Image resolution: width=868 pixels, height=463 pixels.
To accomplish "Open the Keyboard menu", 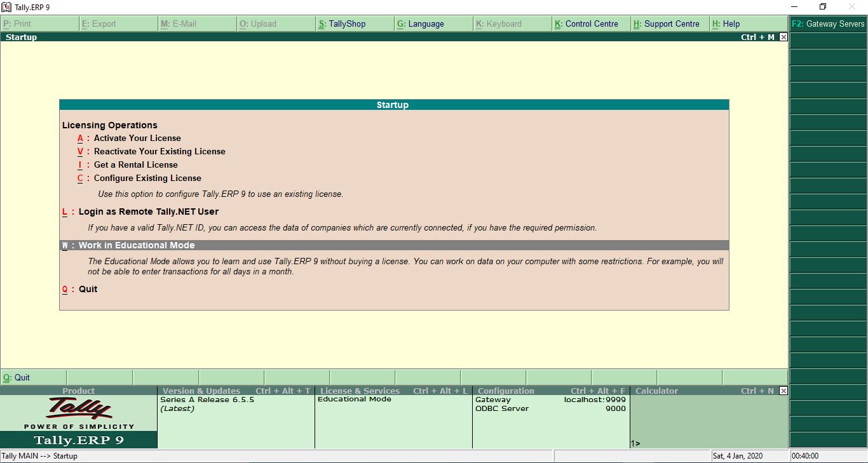I will [x=512, y=23].
